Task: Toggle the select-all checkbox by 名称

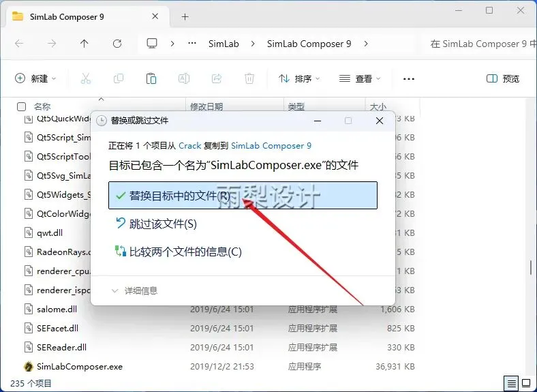Action: coord(21,106)
